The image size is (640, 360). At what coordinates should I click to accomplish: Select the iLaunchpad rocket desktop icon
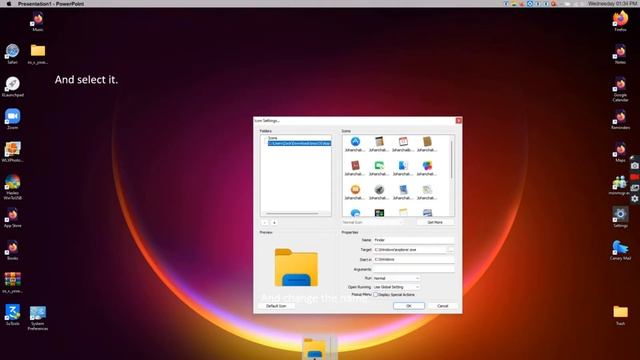click(x=13, y=87)
